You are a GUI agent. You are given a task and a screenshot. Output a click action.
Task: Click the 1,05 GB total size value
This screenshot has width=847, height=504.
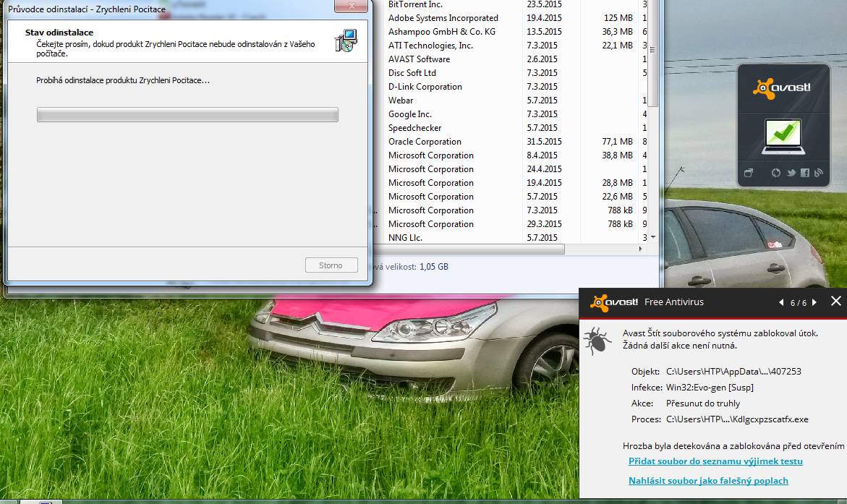tap(434, 267)
